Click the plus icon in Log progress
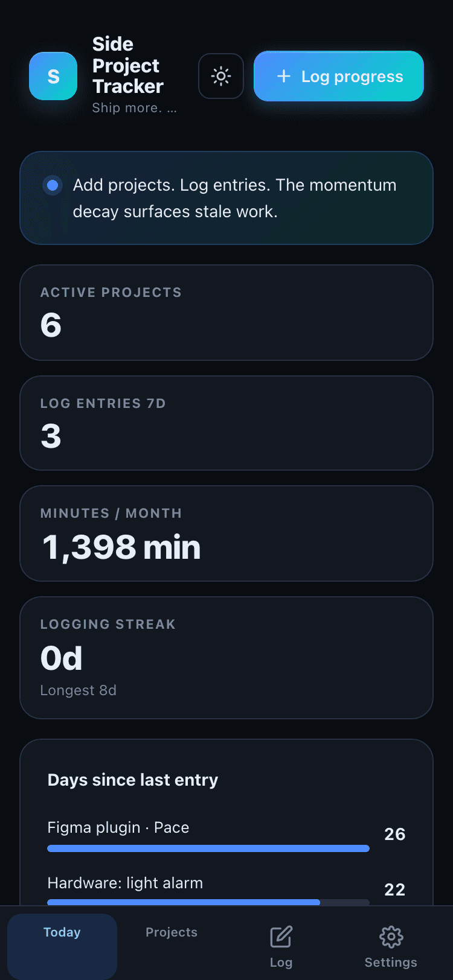This screenshot has height=980, width=453. click(x=284, y=76)
